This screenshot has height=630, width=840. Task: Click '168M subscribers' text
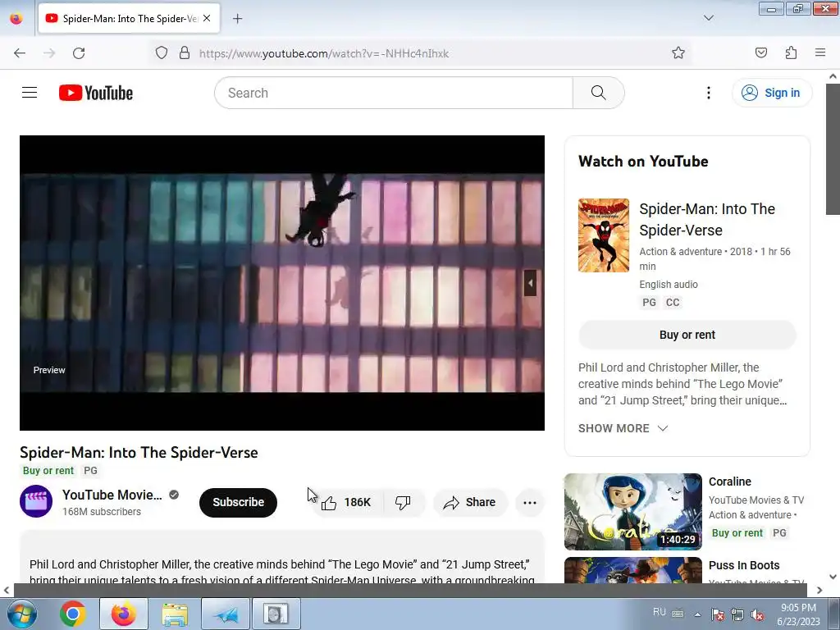(101, 512)
